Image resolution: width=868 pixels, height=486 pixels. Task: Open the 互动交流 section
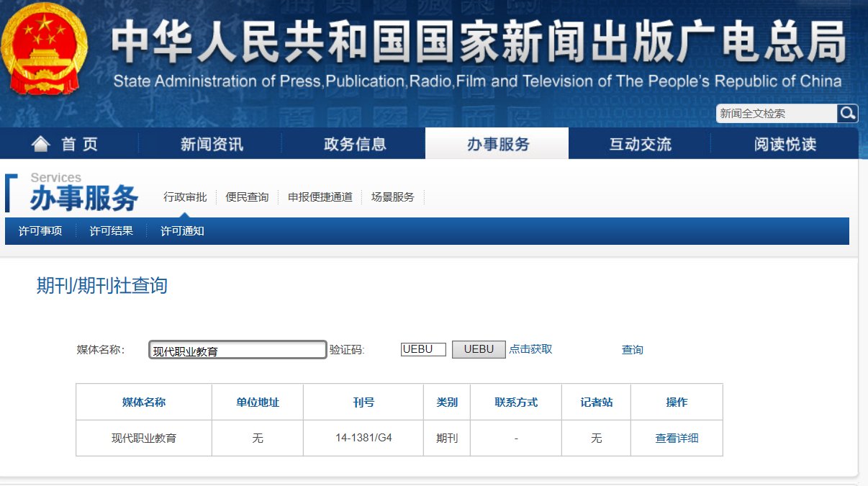[639, 143]
